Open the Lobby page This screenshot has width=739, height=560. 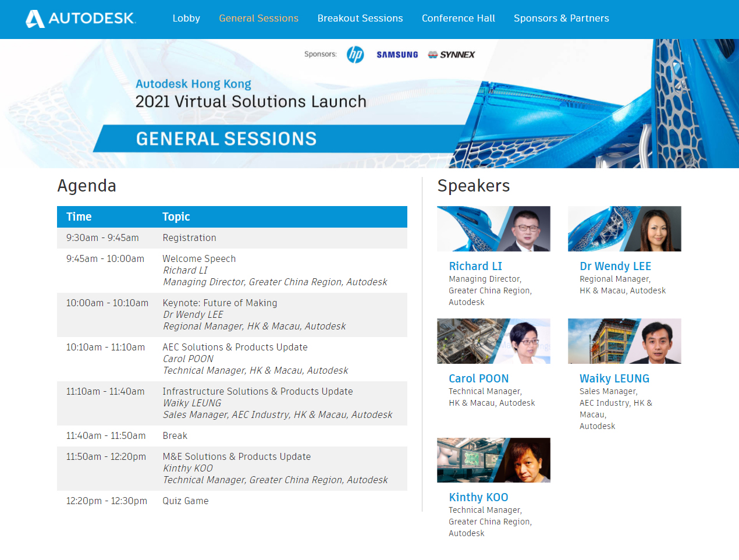186,19
